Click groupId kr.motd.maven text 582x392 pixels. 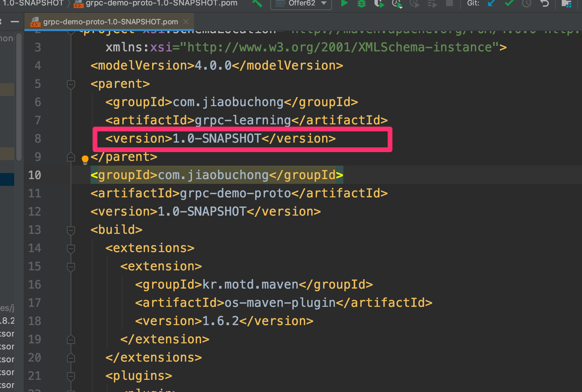250,285
